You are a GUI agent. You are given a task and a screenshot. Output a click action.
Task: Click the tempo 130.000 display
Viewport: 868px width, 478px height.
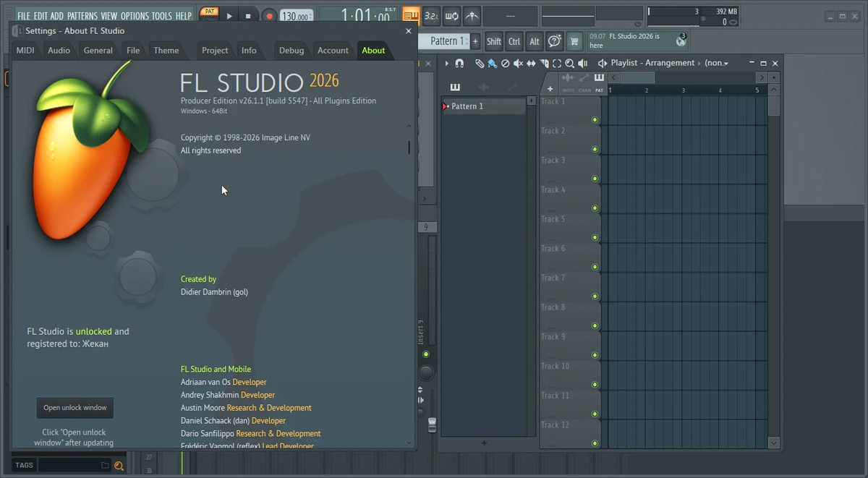(x=296, y=16)
